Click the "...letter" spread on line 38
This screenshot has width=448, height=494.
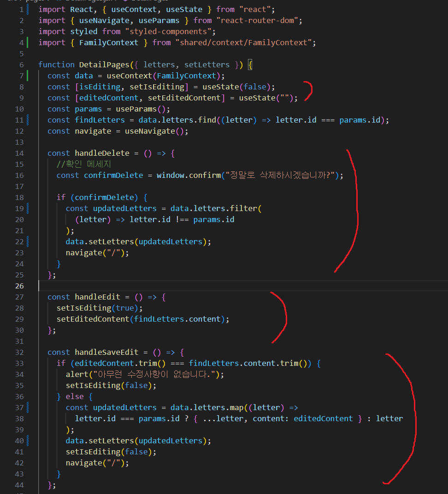click(223, 419)
